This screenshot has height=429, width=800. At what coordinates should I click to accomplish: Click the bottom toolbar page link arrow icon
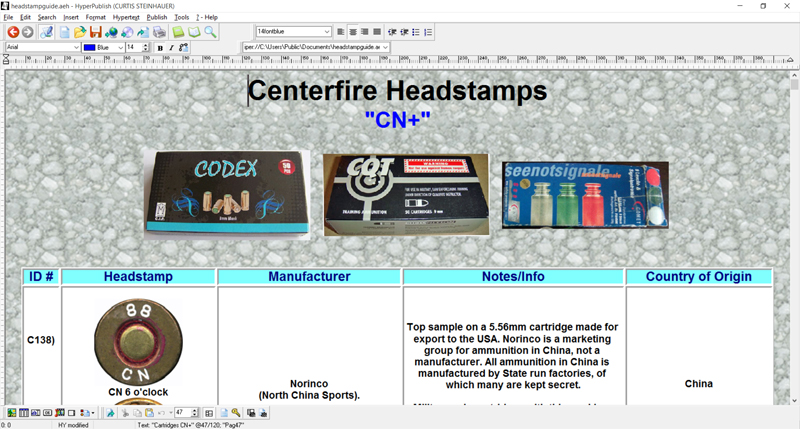[110, 413]
